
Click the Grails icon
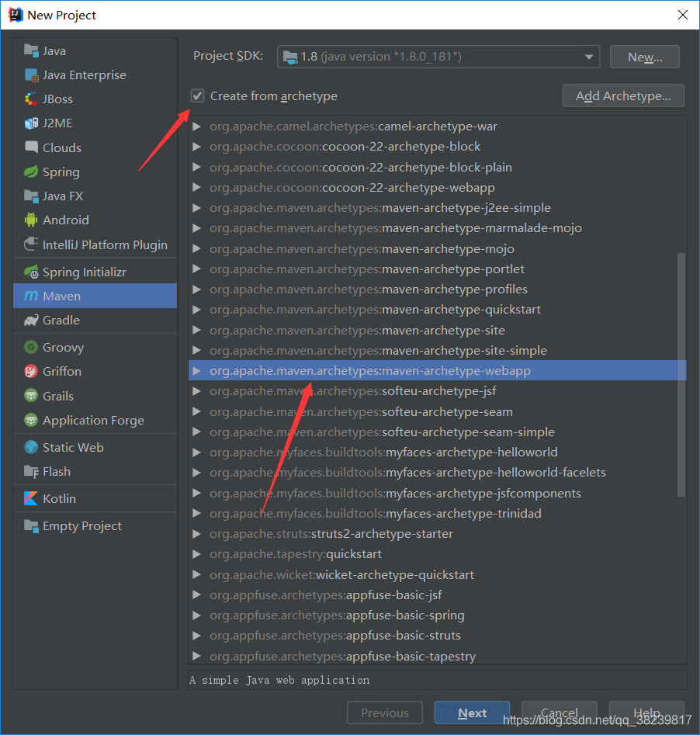coord(31,396)
